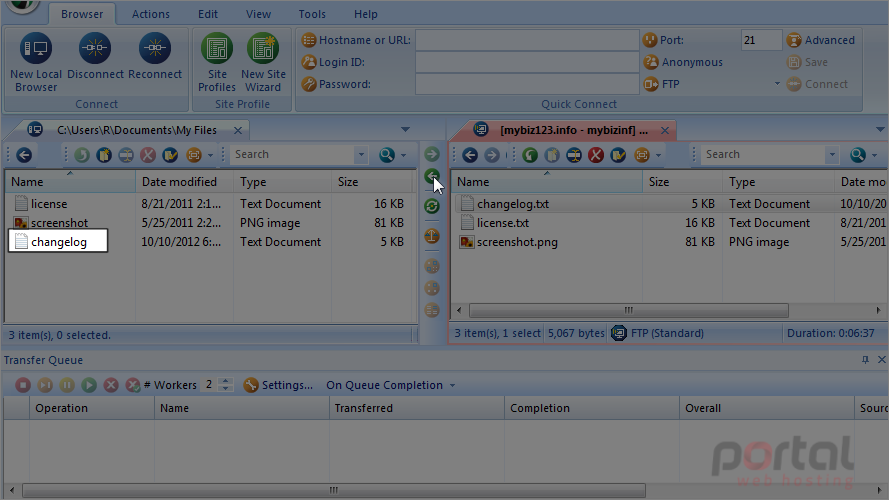
Task: Click the download left-arrow transfer icon
Action: click(432, 176)
